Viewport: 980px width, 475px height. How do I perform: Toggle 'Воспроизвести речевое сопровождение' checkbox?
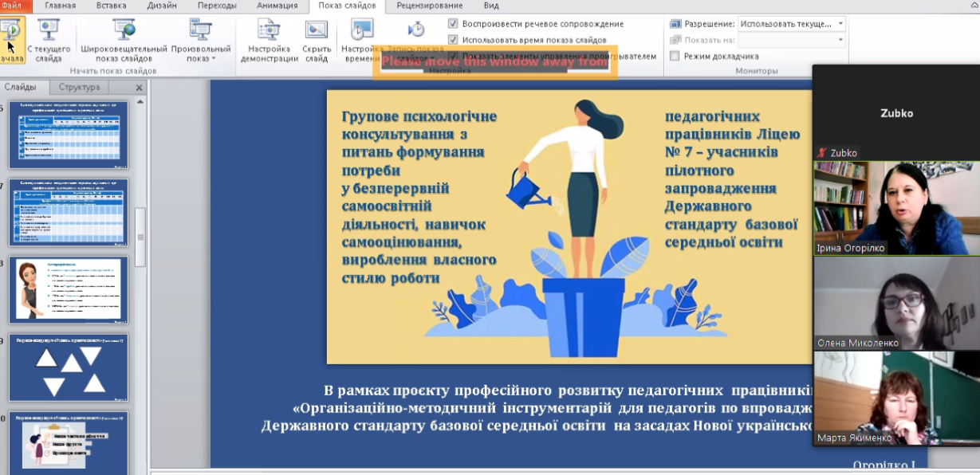tap(453, 24)
